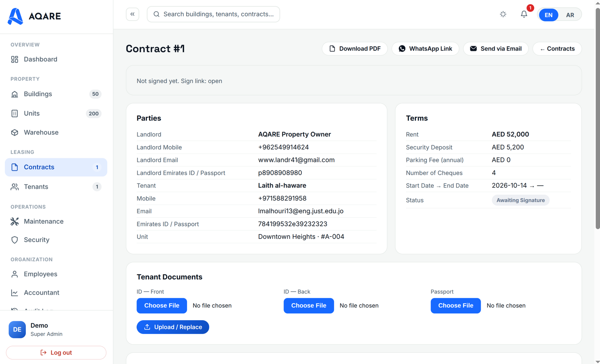Click the DE user avatar
The image size is (600, 364).
click(17, 330)
